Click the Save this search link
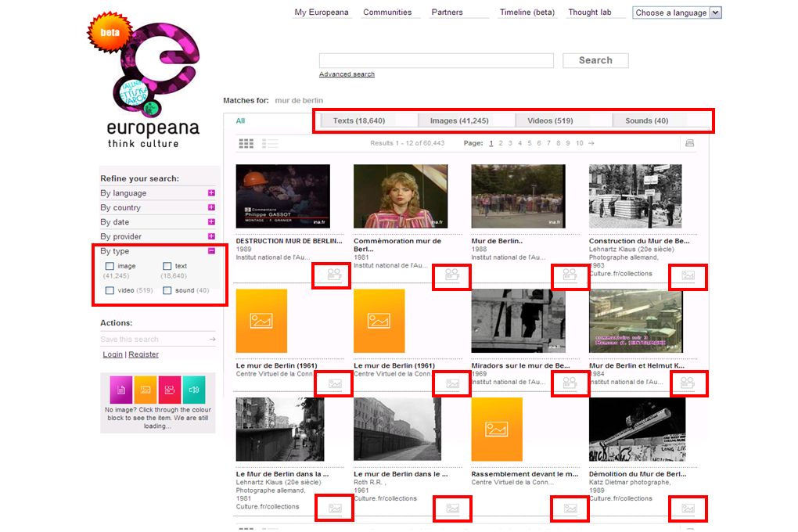Viewport: 798px width, 532px height. pos(129,339)
